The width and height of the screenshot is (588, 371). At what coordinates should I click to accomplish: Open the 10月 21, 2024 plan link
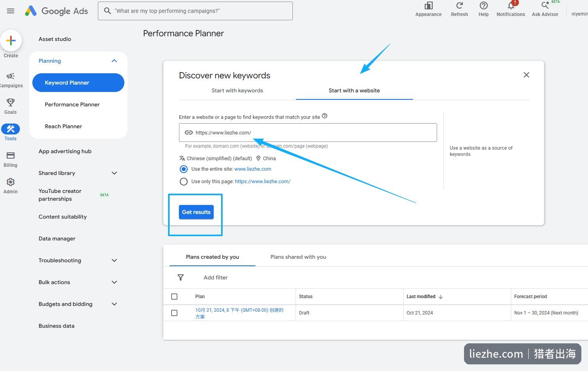coord(239,313)
